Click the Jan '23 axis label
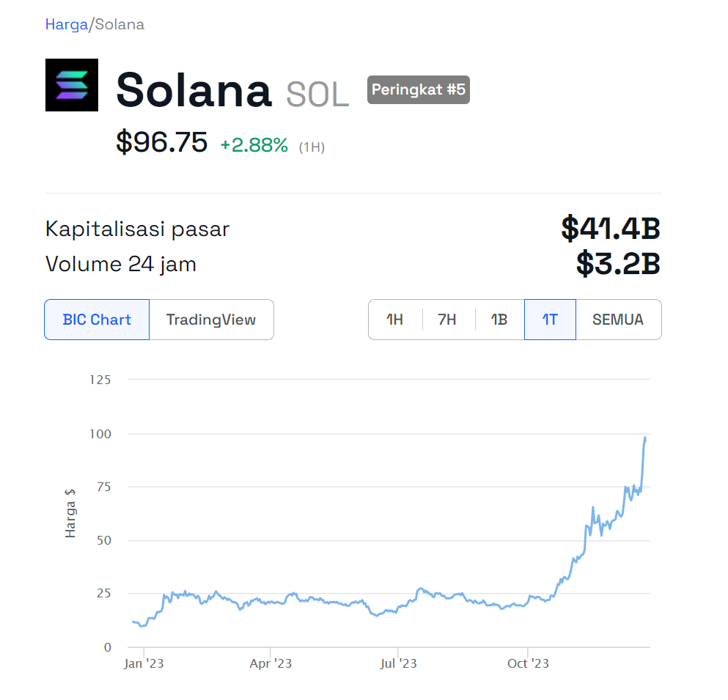The width and height of the screenshot is (728, 700). (x=144, y=663)
